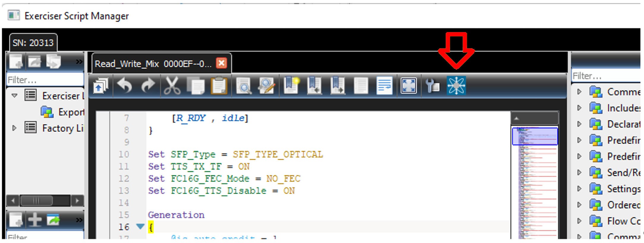This screenshot has width=644, height=243.
Task: Click the Undo arrow in editor toolbar
Action: tap(125, 86)
